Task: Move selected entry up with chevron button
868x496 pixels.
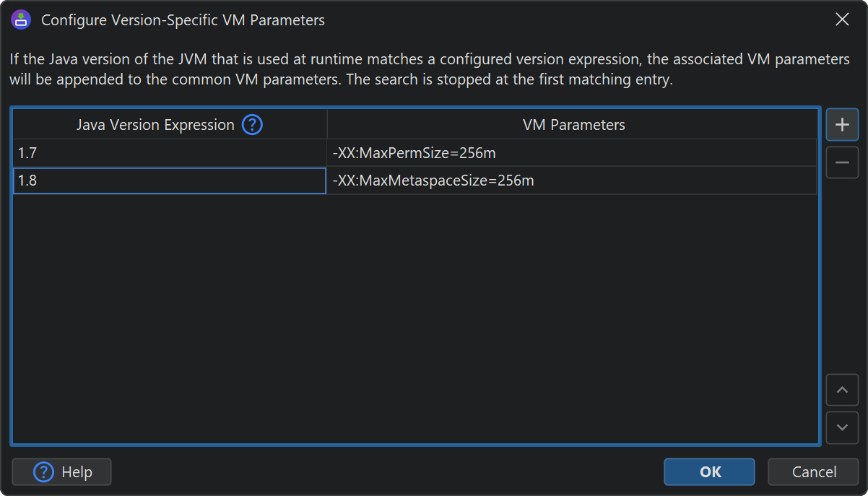Action: (841, 390)
